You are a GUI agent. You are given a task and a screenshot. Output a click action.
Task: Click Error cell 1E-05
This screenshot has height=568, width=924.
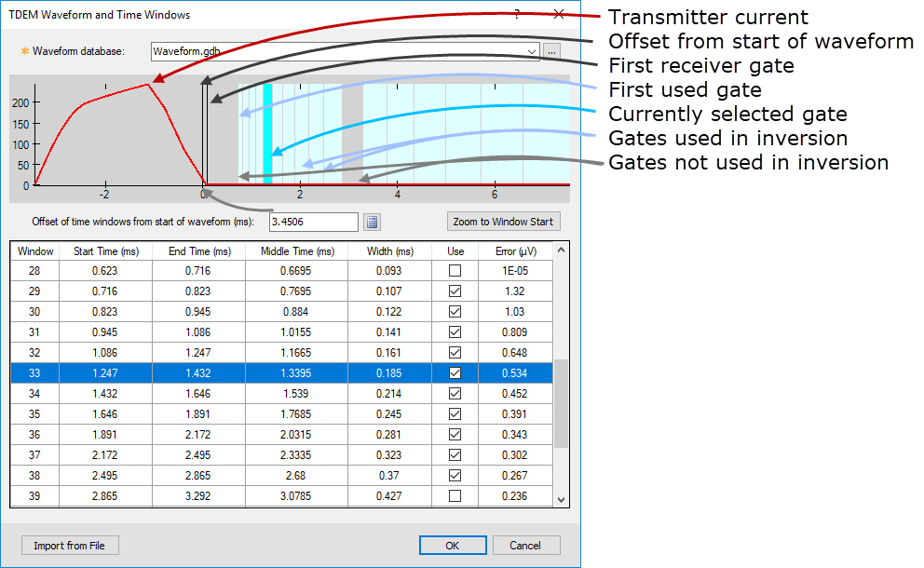click(x=515, y=270)
